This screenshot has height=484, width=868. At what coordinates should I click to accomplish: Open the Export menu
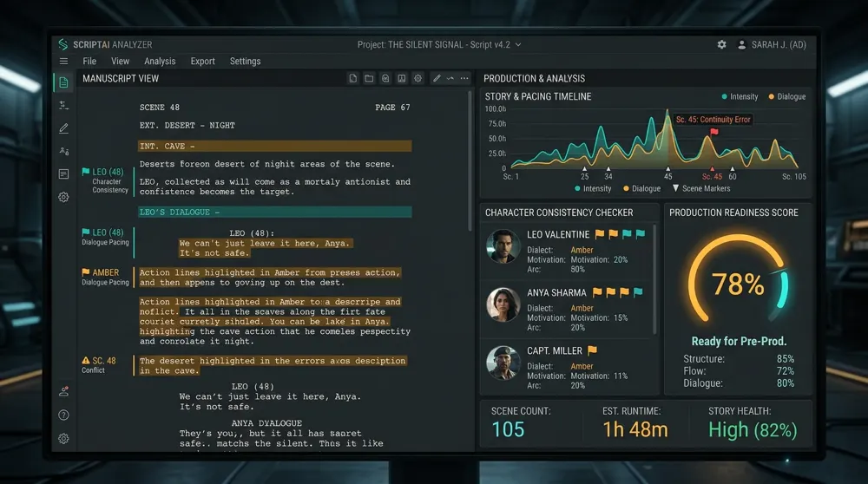pyautogui.click(x=202, y=62)
